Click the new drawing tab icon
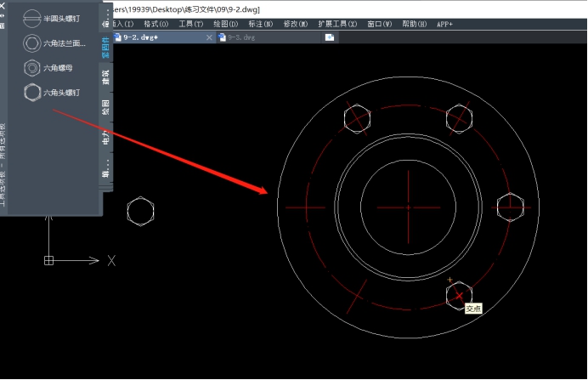The image size is (588, 380). click(x=330, y=37)
